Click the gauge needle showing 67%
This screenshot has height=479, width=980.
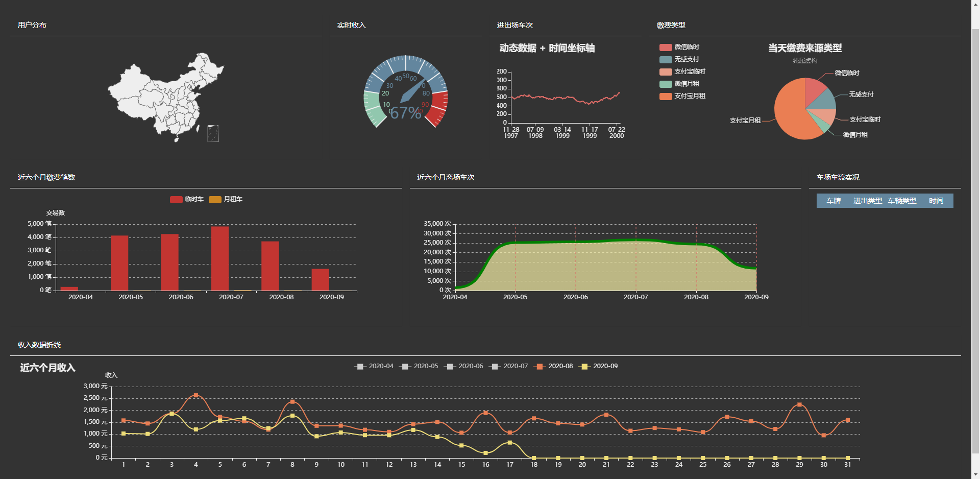(x=412, y=91)
